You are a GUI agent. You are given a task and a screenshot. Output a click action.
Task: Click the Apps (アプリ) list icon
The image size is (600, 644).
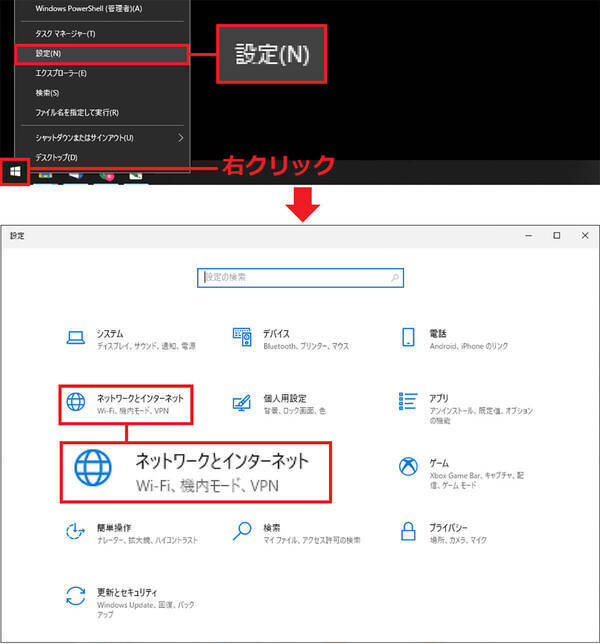[x=408, y=401]
